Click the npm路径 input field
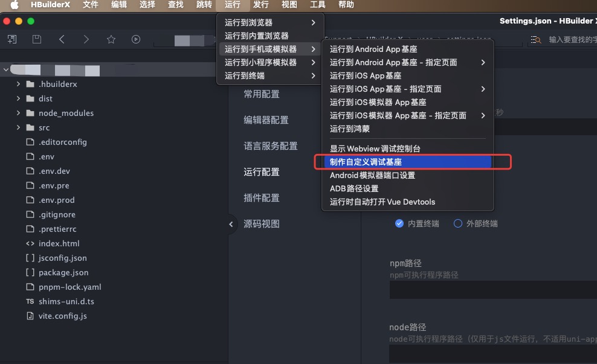Screen dimensions: 597x364 493,290
